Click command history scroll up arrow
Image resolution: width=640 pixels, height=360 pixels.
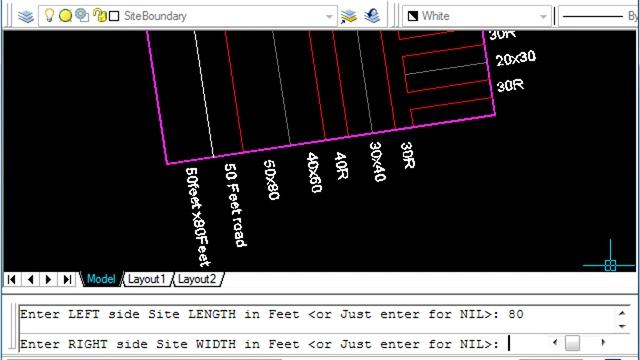(622, 313)
